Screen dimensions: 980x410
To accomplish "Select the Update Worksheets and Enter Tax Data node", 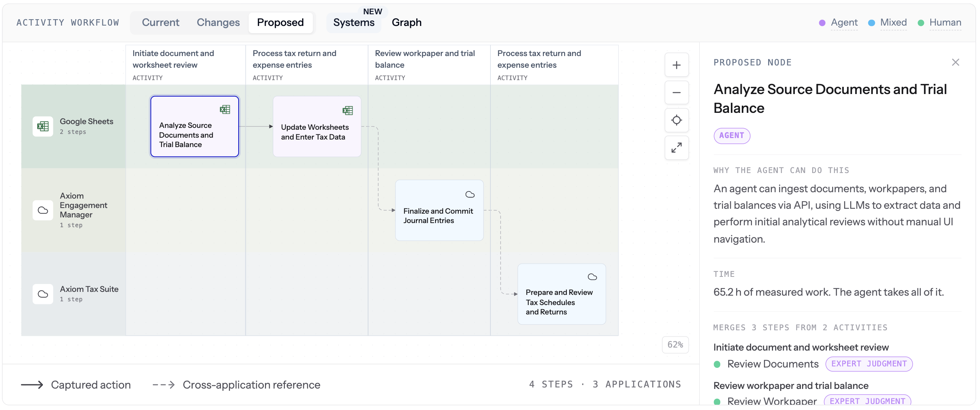I will 317,126.
